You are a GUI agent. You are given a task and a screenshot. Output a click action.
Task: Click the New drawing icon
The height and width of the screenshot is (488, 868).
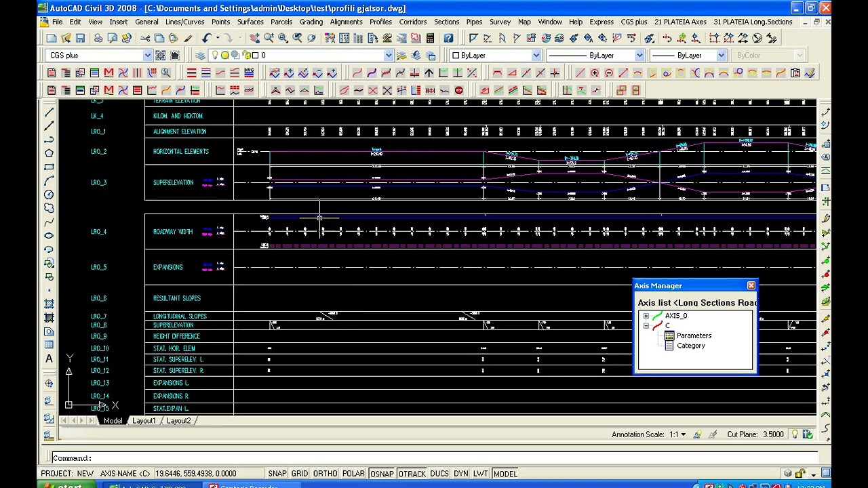click(52, 38)
